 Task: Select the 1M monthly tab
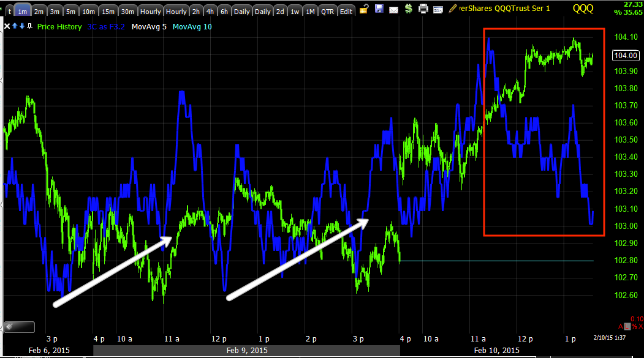click(x=310, y=12)
